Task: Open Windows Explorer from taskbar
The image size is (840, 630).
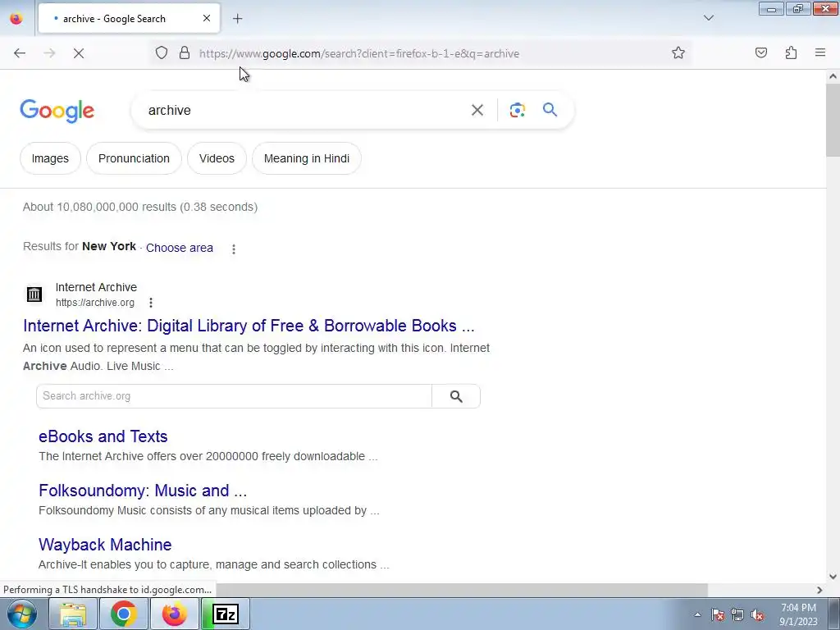Action: [x=73, y=614]
